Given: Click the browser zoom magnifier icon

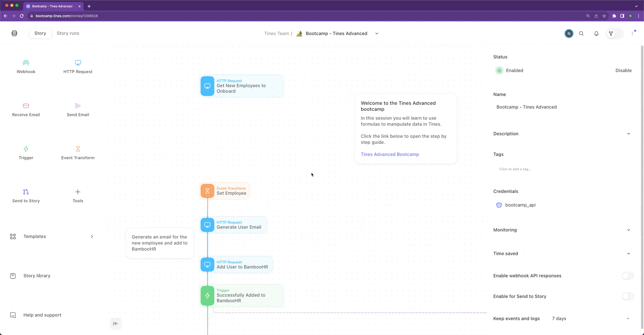Looking at the screenshot, I should [588, 16].
